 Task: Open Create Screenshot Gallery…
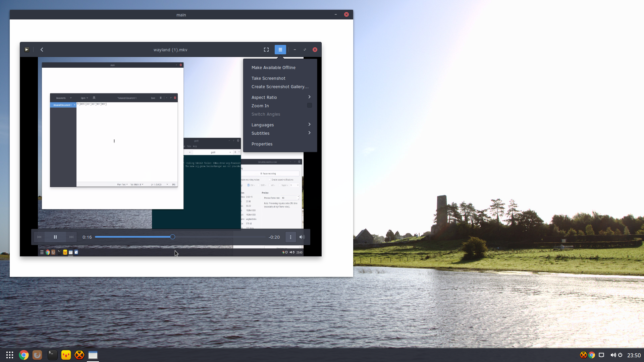280,87
